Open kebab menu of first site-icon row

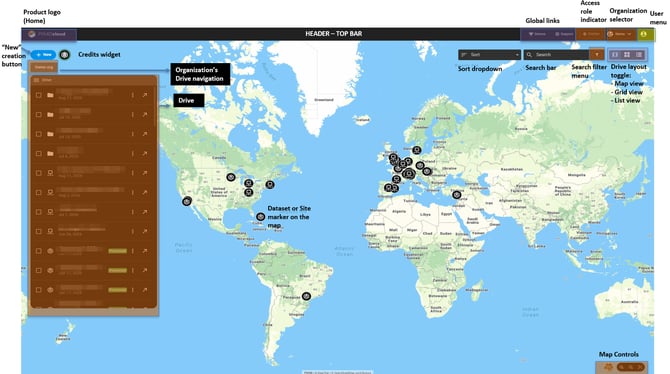[133, 173]
